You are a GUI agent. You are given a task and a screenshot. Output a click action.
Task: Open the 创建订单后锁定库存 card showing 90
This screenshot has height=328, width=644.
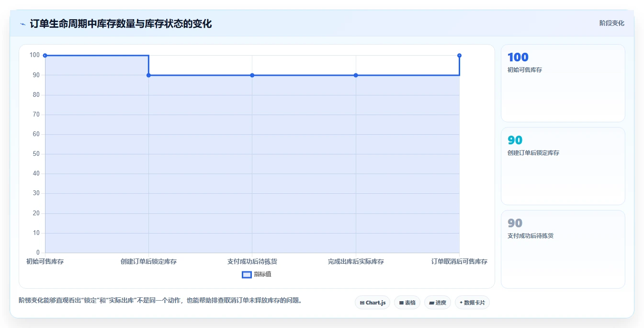tap(563, 166)
